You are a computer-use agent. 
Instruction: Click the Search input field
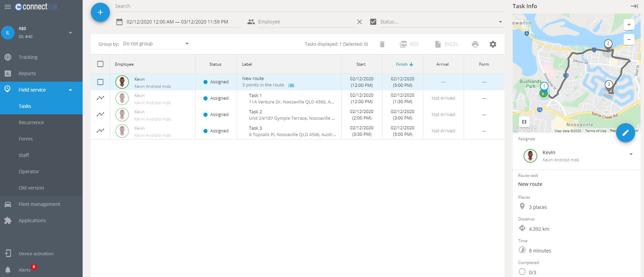(x=306, y=6)
